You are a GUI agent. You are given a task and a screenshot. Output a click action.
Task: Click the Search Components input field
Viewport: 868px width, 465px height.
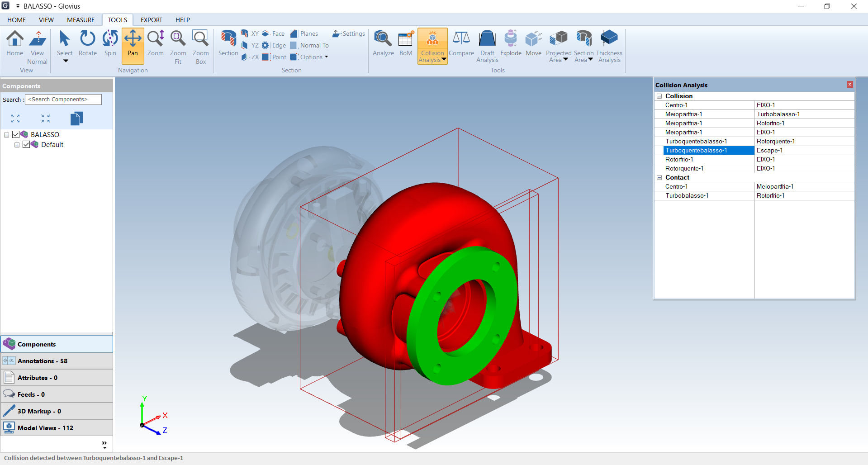tap(63, 100)
